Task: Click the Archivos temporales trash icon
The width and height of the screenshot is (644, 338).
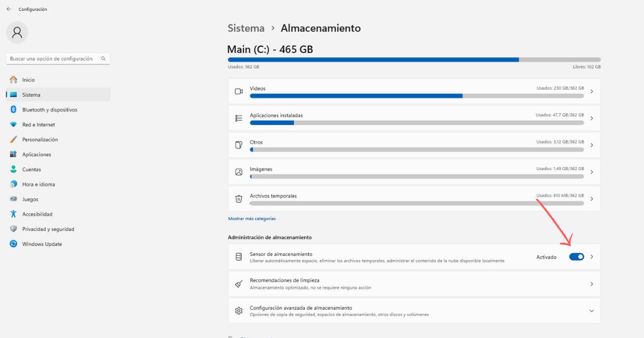Action: pos(239,199)
